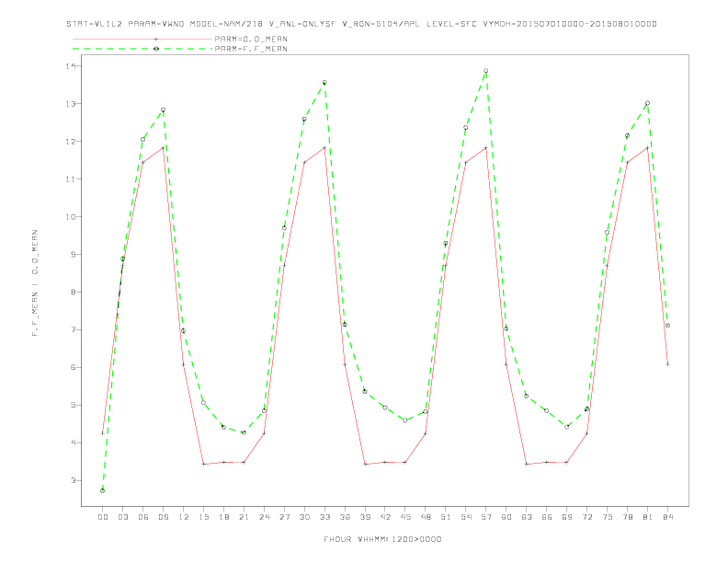Click y-axis tick label 3

point(74,480)
